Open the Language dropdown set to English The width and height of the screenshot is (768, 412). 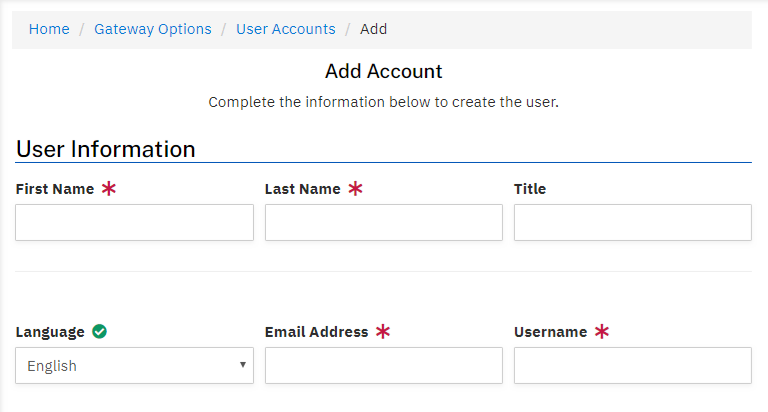coord(134,366)
